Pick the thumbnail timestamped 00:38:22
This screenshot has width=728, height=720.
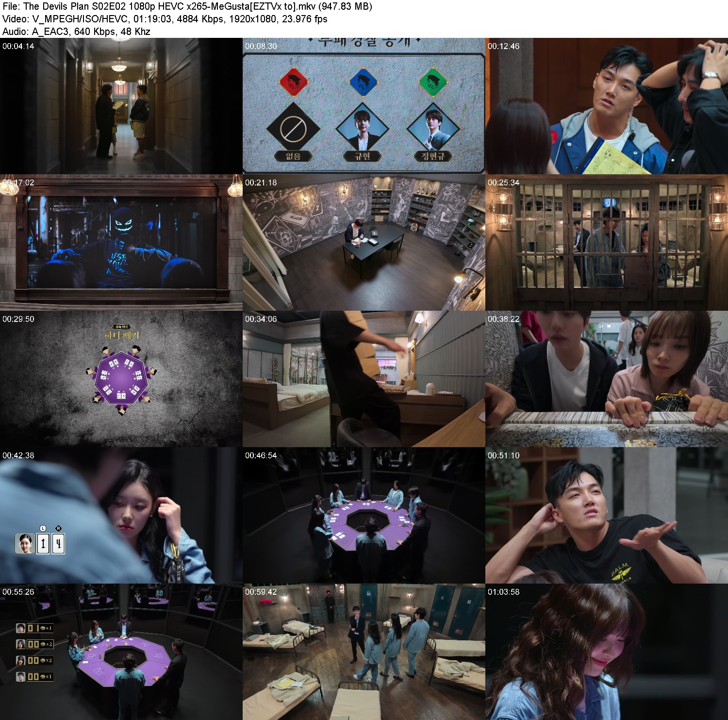pos(607,379)
